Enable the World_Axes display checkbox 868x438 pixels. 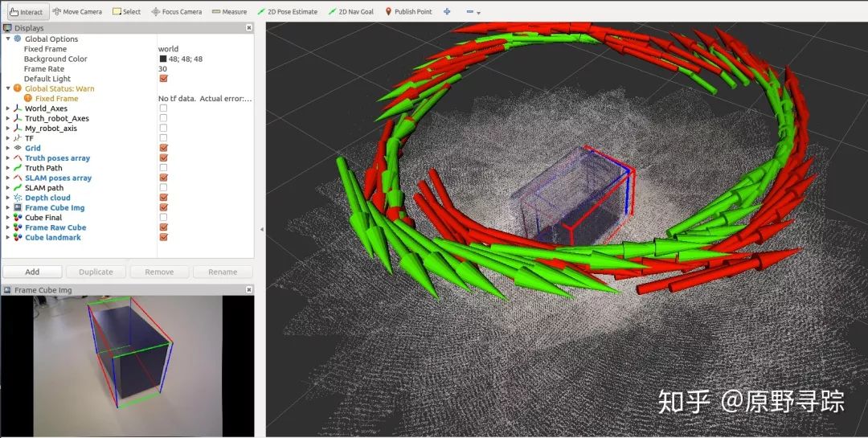click(x=164, y=108)
